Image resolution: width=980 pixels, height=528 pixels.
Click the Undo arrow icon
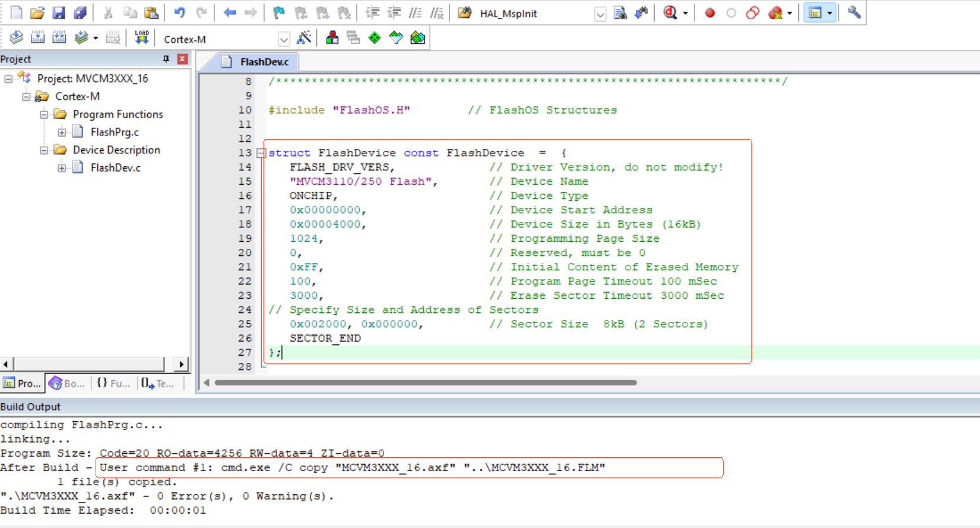[179, 13]
